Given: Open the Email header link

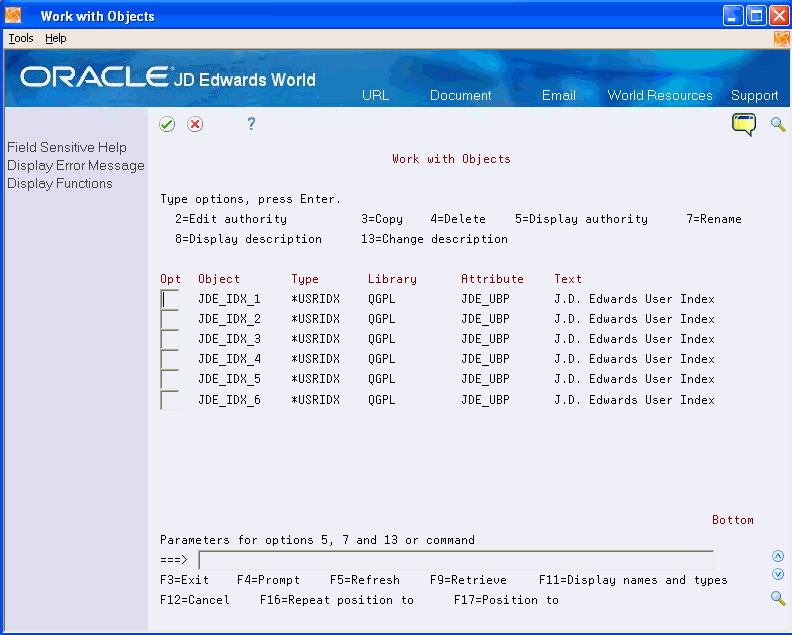Looking at the screenshot, I should (x=559, y=95).
